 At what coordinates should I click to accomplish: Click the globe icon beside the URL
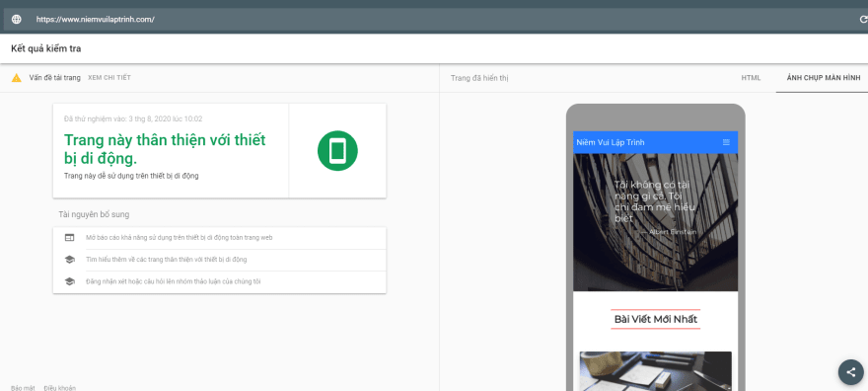[x=17, y=20]
